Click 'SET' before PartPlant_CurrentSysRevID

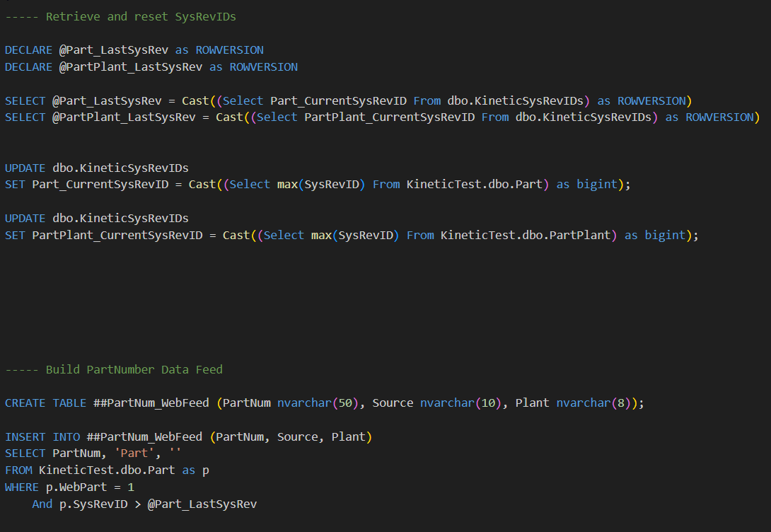coord(15,236)
